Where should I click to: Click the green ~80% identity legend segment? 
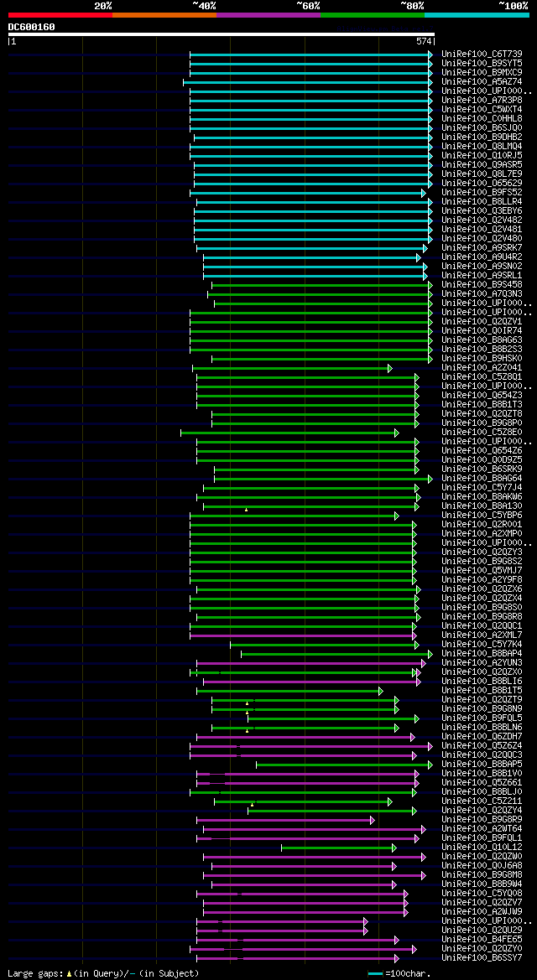(373, 14)
